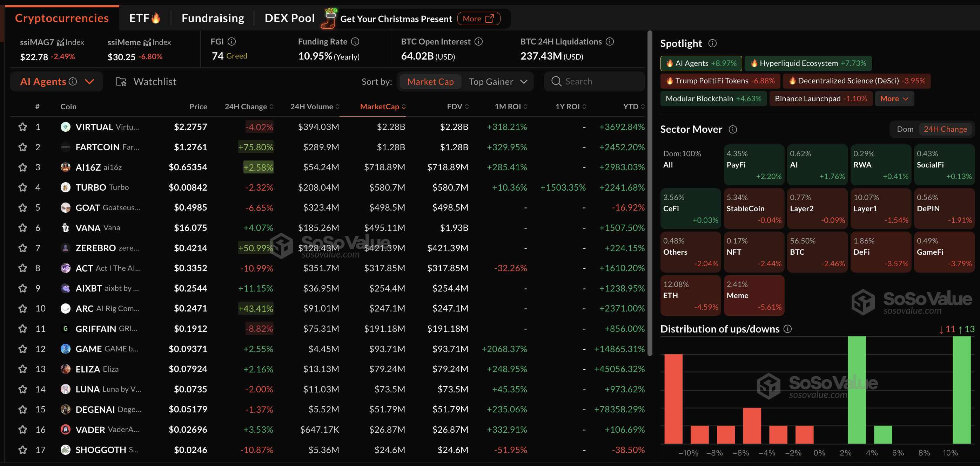Add GOAT to favorites via star
980x466 pixels.
[x=23, y=207]
